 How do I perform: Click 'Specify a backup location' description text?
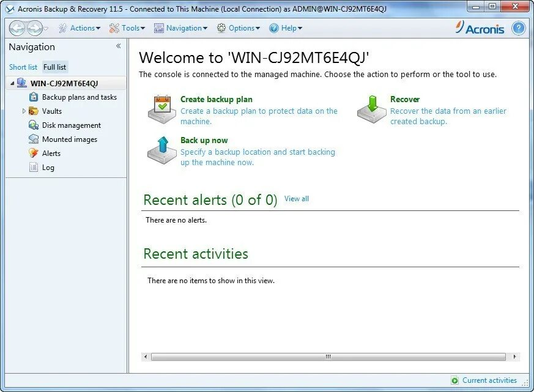pyautogui.click(x=258, y=157)
